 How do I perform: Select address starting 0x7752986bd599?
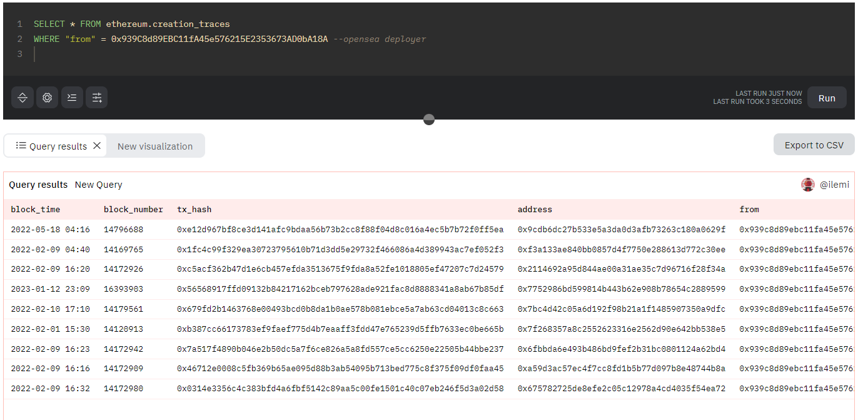622,289
